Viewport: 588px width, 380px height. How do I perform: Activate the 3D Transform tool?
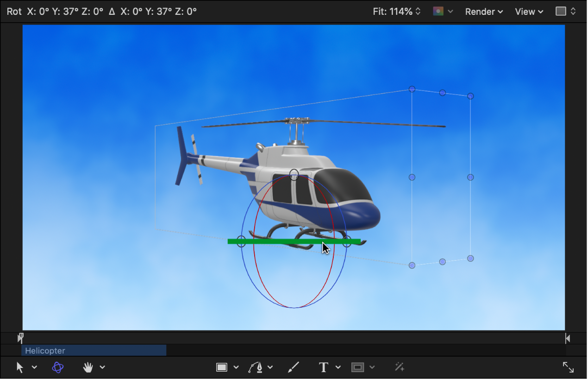[58, 367]
